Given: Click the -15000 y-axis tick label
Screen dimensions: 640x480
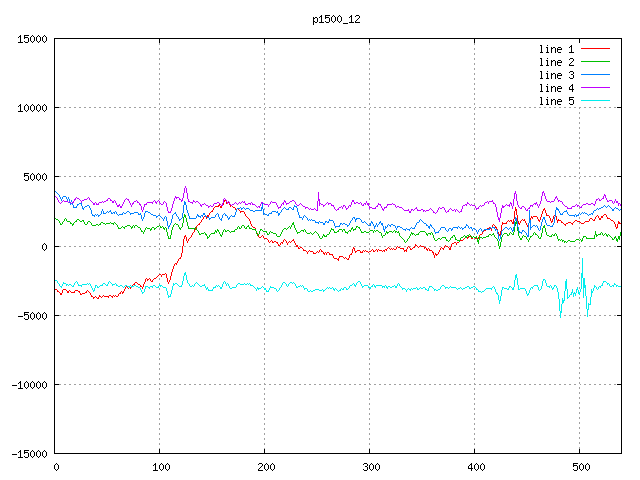Looking at the screenshot, I should pyautogui.click(x=28, y=454).
